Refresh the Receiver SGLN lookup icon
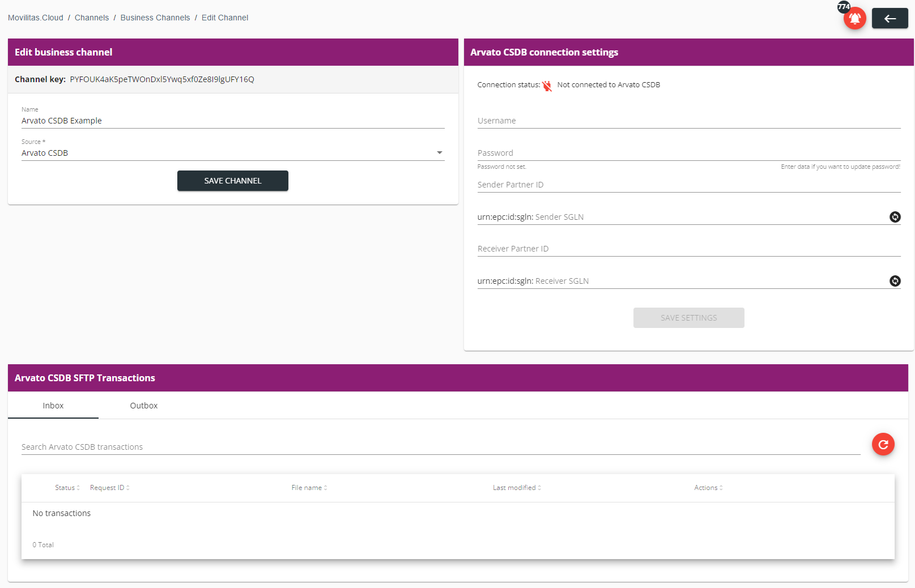The image size is (915, 588). coord(895,281)
